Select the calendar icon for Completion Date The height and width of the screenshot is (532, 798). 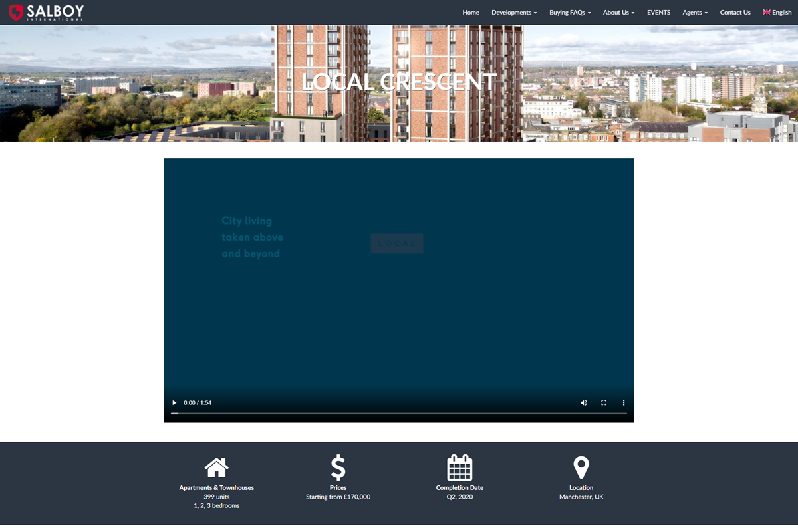coord(460,466)
